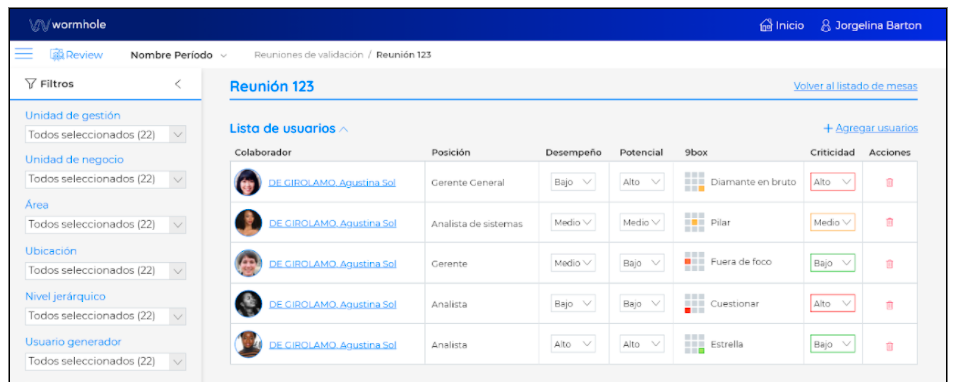Click the Filtros funnel icon
The width and height of the screenshot is (958, 382).
point(31,84)
